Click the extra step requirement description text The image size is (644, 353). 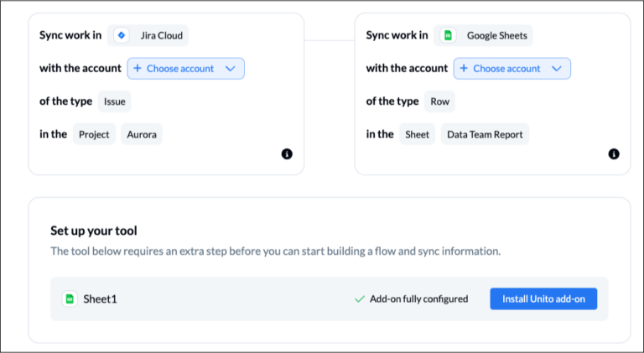tap(276, 251)
